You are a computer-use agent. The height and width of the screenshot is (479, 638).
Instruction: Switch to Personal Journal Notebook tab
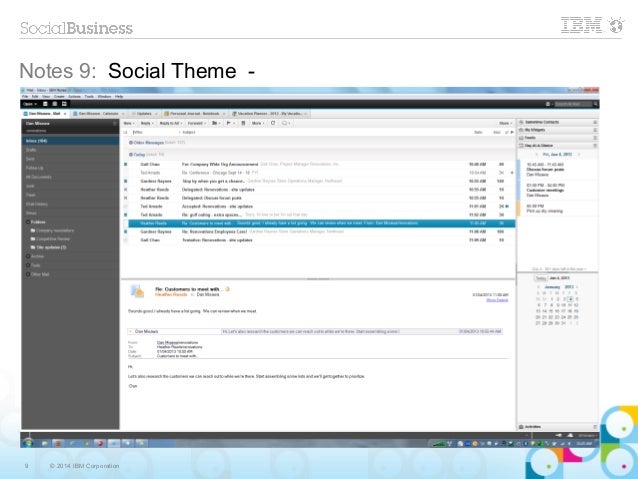pyautogui.click(x=194, y=114)
